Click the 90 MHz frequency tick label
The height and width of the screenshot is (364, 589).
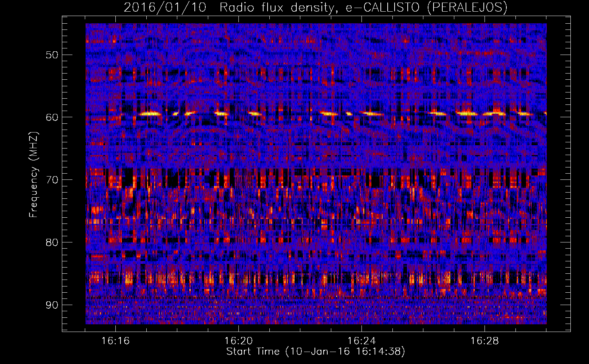point(52,305)
